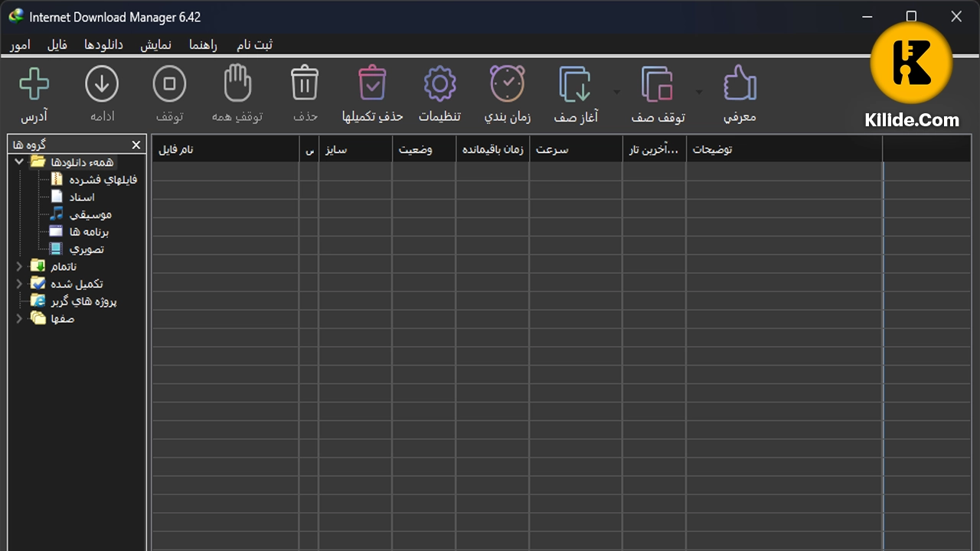
Task: Select the فایلهاي فشرده category
Action: (103, 180)
